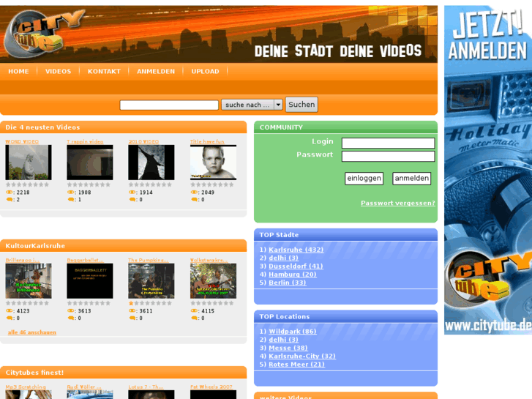Click the star rating under Title have fun
Viewport: 532px width, 399px height.
(x=212, y=184)
